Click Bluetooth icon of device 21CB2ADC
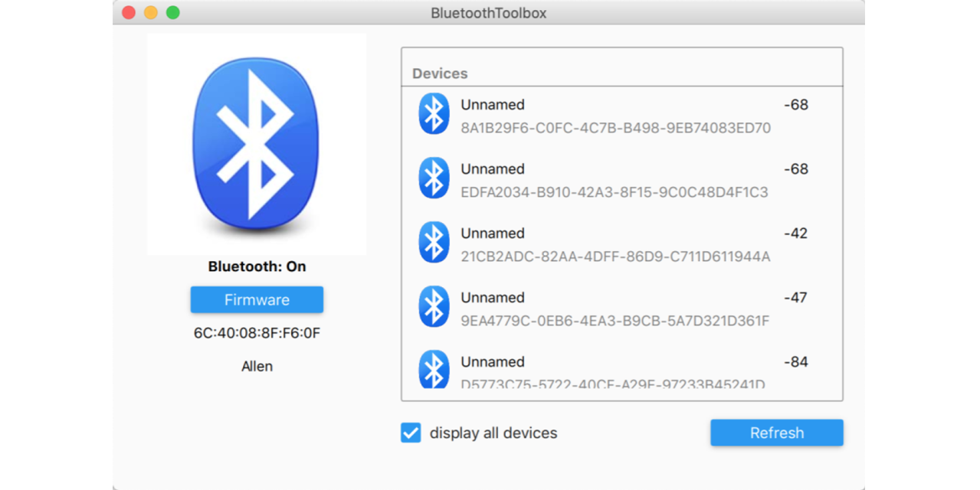This screenshot has width=980, height=490. (434, 243)
